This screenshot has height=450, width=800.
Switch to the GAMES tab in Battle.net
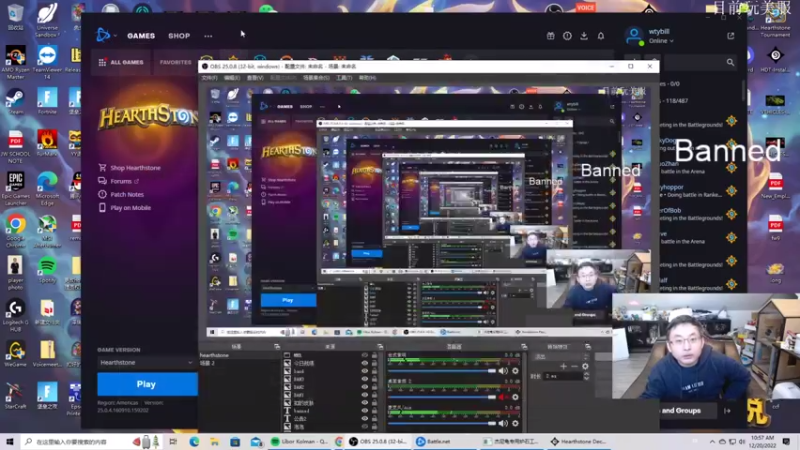pos(141,36)
